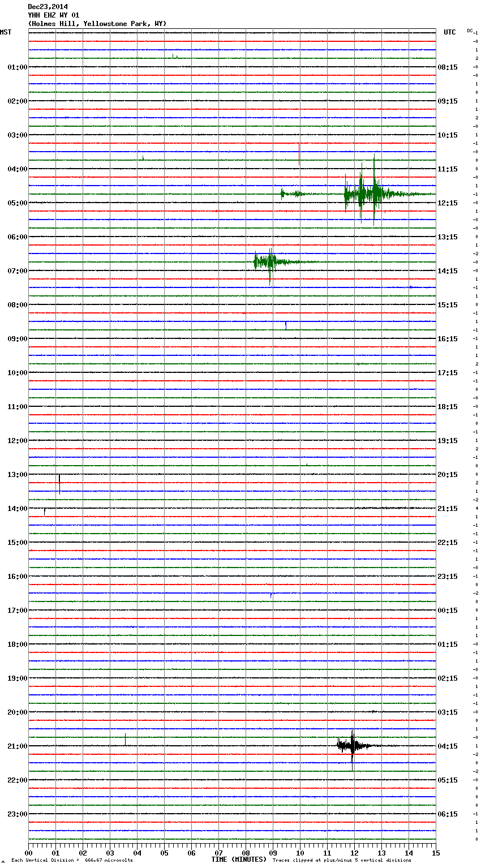This screenshot has height=868, width=481.
Task: Click the red spike on trace below 03:00 MST
Action: click(x=299, y=153)
